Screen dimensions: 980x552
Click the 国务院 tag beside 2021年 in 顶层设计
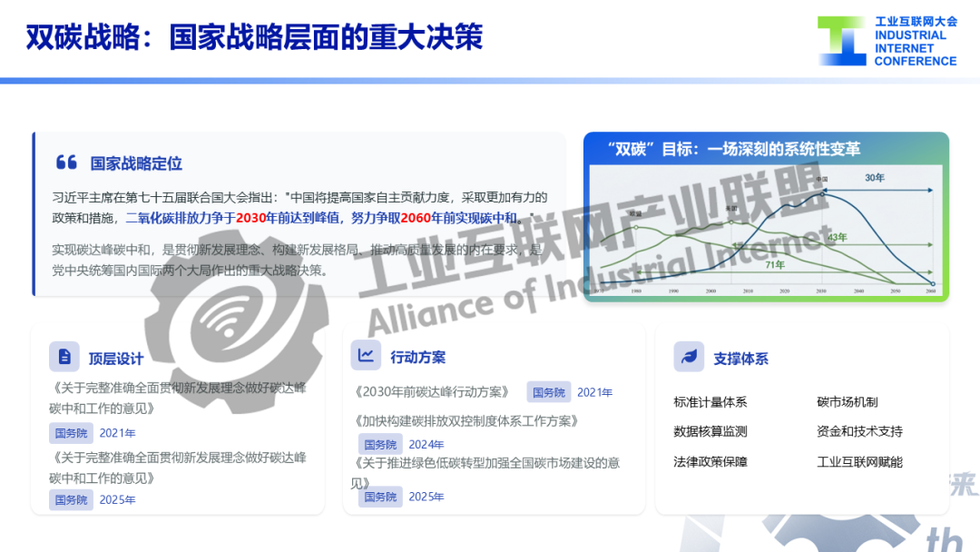tap(72, 433)
